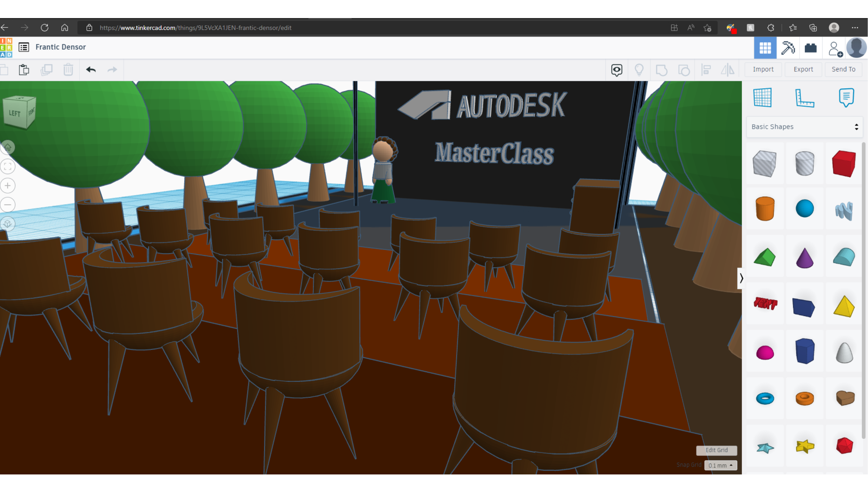Click the undo arrow in toolbar
The width and height of the screenshot is (868, 488).
91,70
